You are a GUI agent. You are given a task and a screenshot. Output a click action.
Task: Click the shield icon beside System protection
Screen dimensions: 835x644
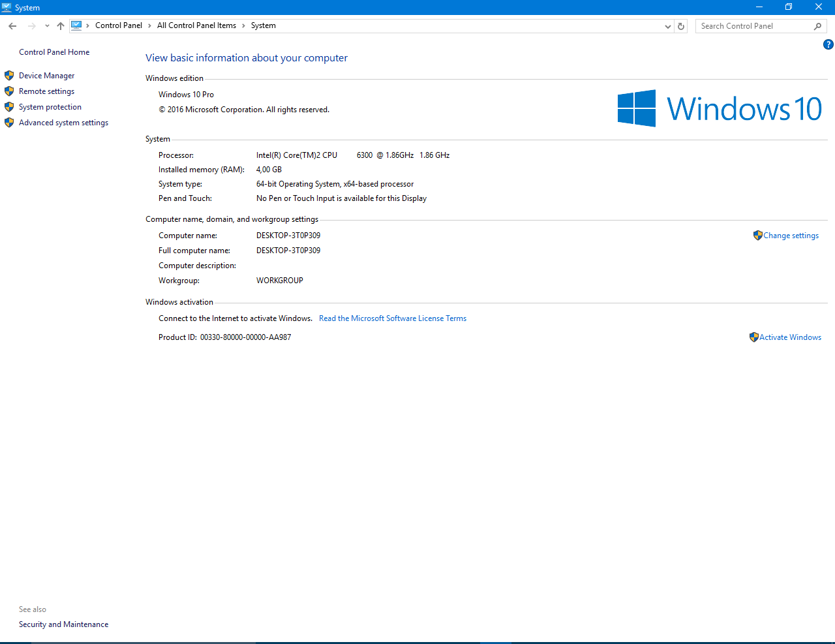9,107
